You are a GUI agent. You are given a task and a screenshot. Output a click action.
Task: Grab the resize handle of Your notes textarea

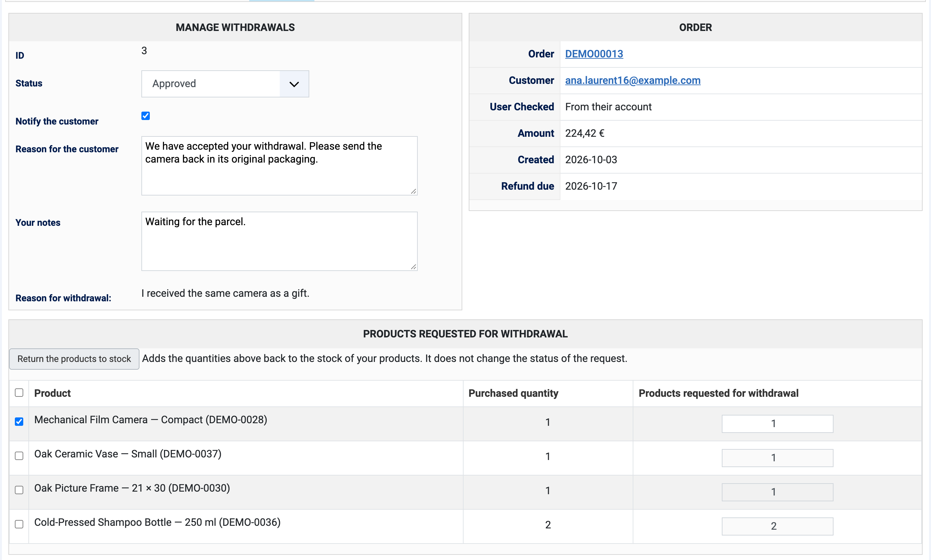[414, 267]
